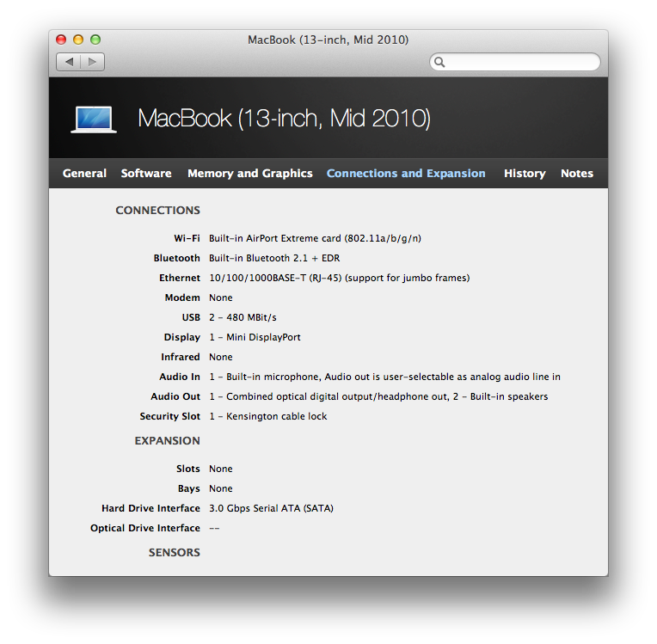Click the CONNECTIONS section heading
657x644 pixels.
[158, 211]
